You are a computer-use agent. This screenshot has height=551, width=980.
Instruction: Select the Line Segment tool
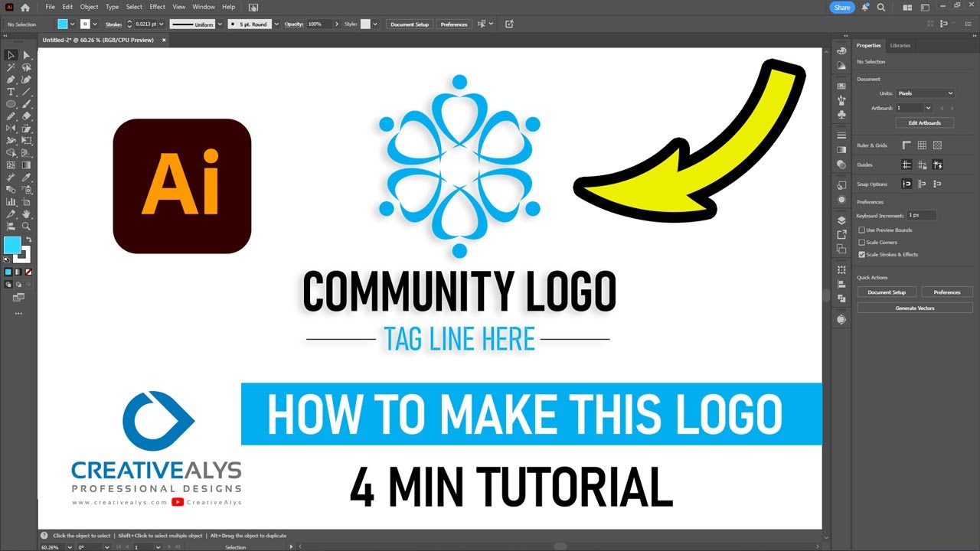coord(27,92)
